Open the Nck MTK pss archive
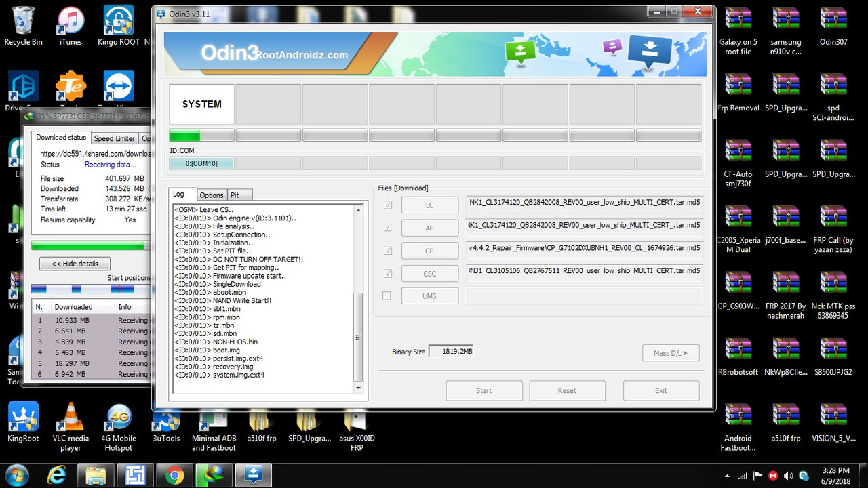Screen dimensions: 868x488 tap(833, 296)
